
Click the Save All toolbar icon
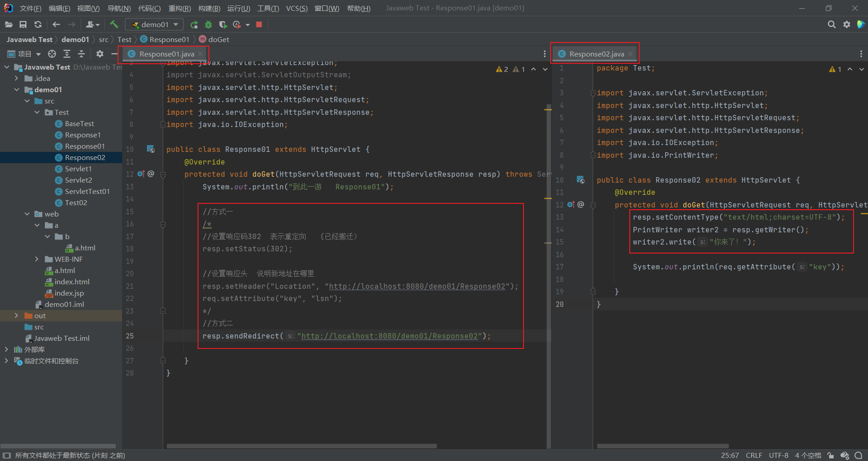(23, 24)
